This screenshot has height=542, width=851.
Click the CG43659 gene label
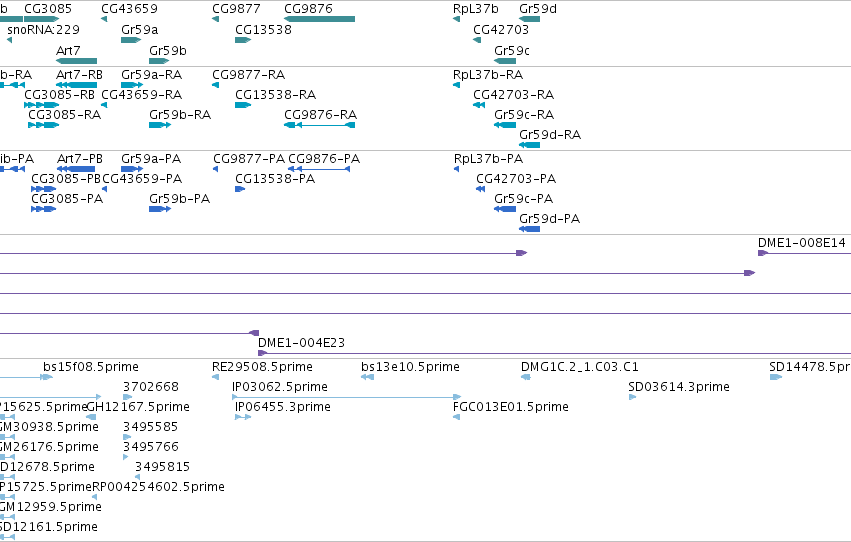coord(129,9)
